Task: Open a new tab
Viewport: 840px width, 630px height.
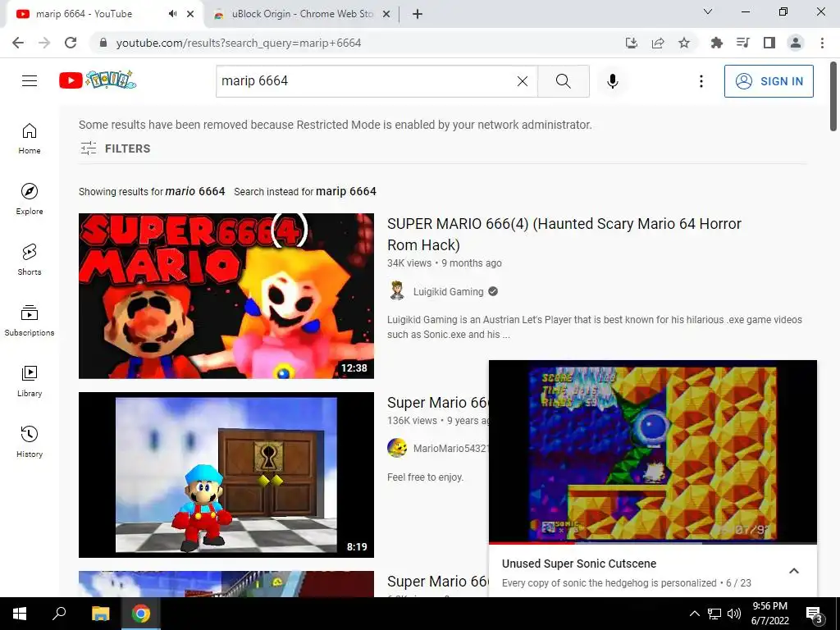Action: 418,14
